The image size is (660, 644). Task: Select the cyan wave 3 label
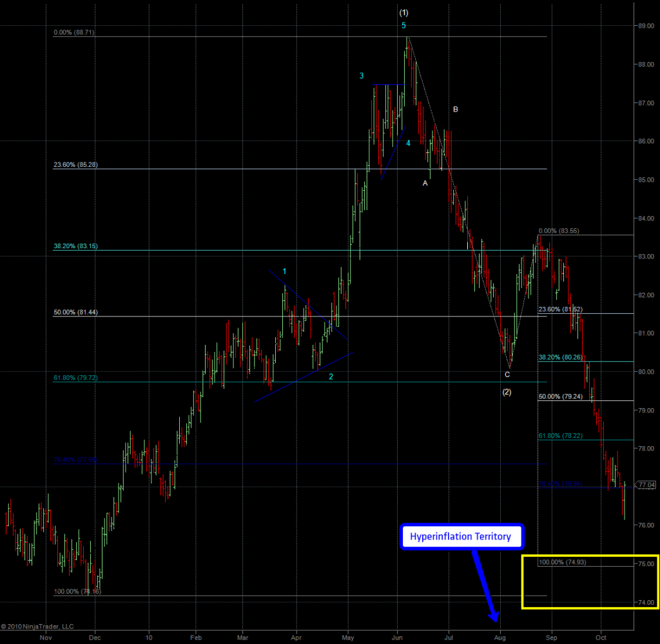pos(362,76)
